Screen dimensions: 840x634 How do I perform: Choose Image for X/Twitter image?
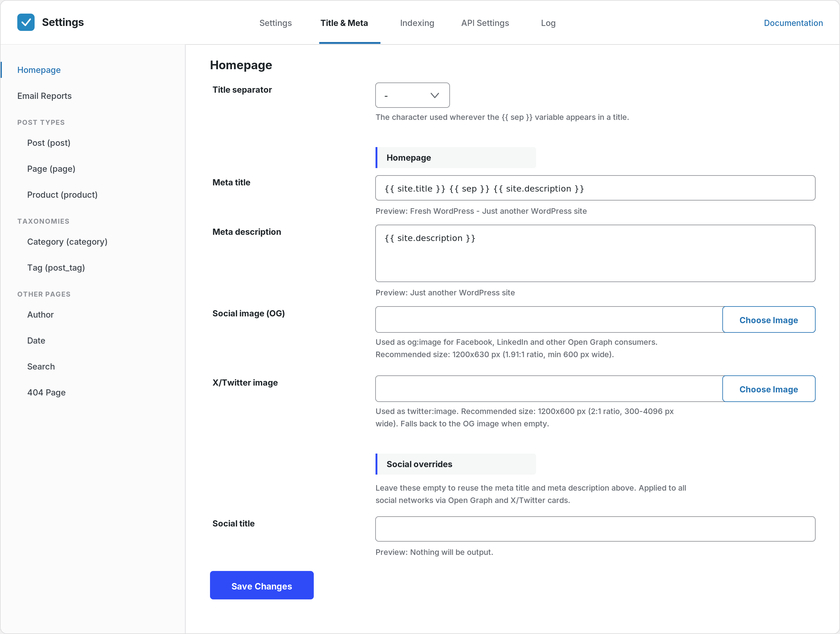point(768,389)
